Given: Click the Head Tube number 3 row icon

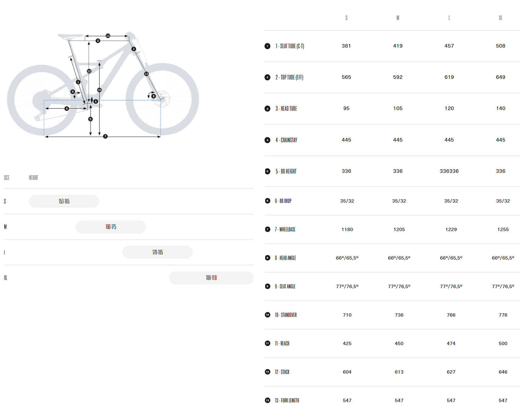Looking at the screenshot, I should [x=267, y=109].
